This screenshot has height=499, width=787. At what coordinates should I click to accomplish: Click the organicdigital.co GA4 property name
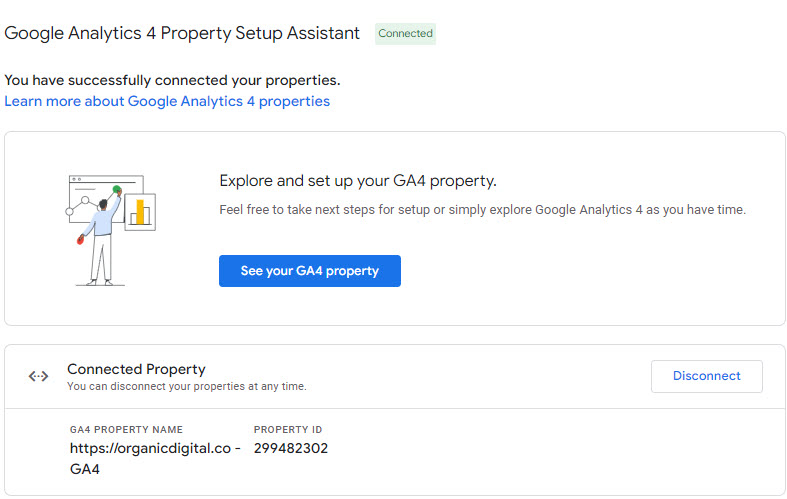point(155,458)
